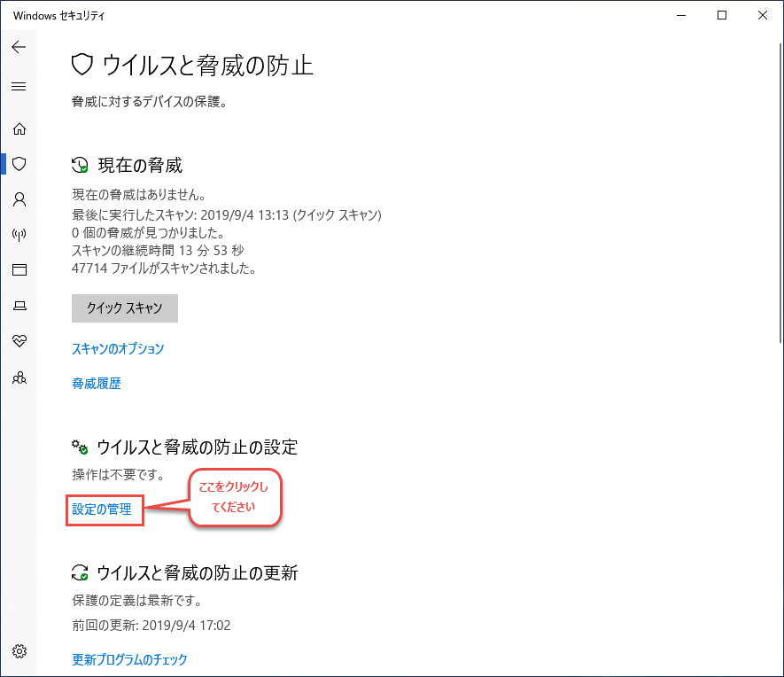The height and width of the screenshot is (677, 784).
Task: Click the ウイルスと脅威の防止の更新 heading text
Action: [197, 573]
